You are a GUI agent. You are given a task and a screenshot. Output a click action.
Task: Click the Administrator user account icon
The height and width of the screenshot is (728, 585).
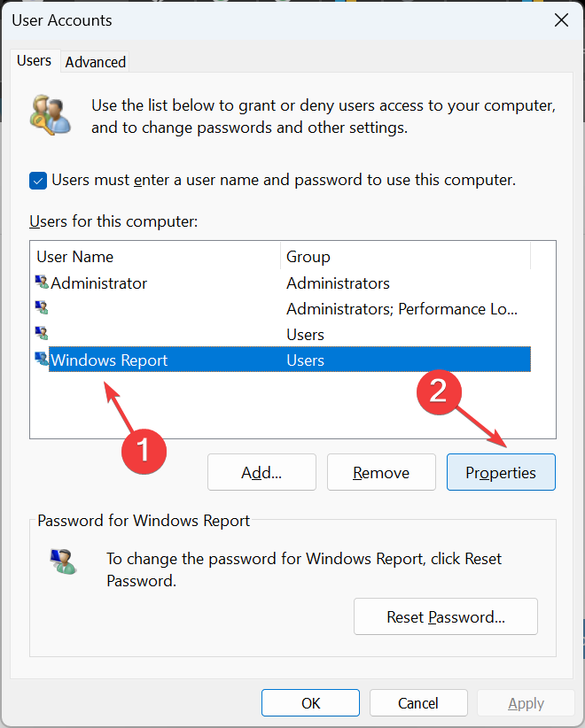tap(42, 283)
